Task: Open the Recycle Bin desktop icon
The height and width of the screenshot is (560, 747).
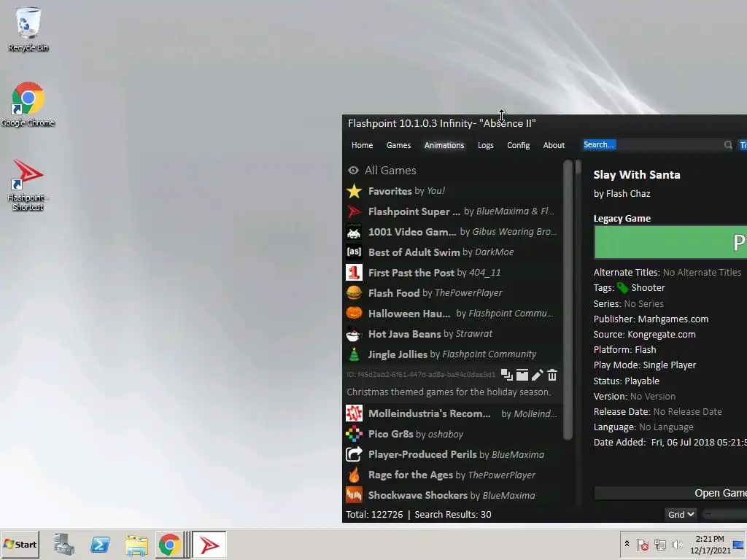Action: click(x=28, y=29)
